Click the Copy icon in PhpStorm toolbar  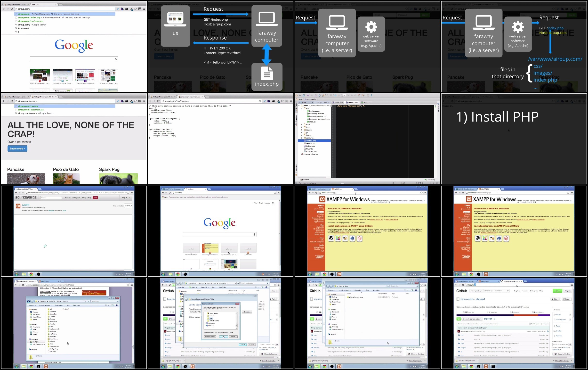320,96
